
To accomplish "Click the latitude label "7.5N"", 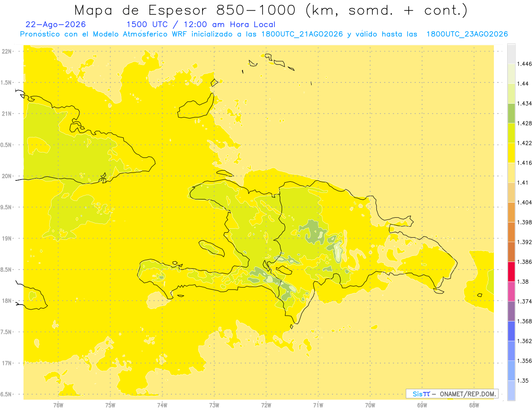I will click(6, 332).
